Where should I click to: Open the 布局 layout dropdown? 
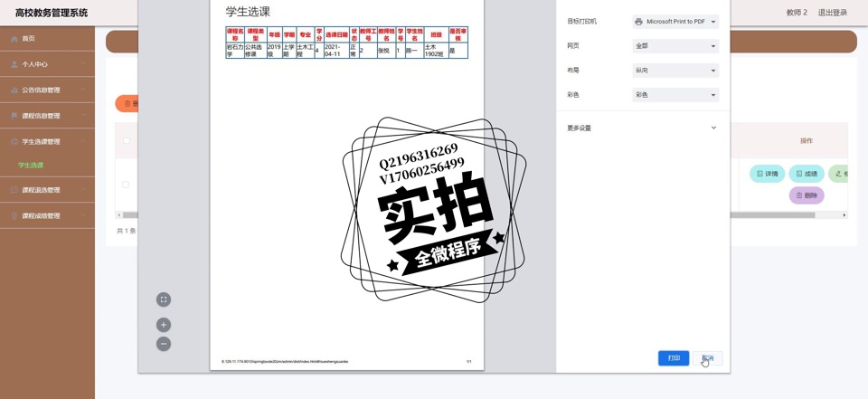pos(675,71)
